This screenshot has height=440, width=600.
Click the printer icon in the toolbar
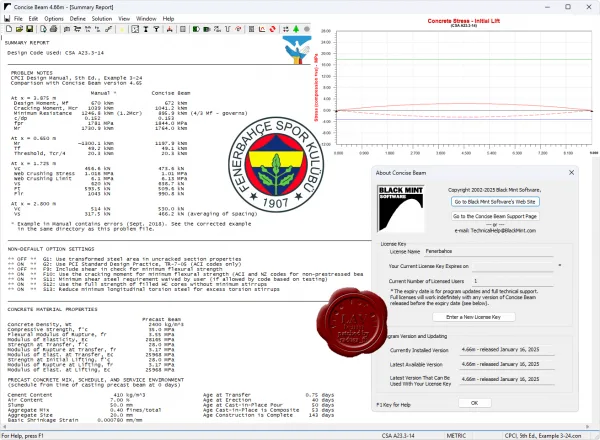coord(54,29)
